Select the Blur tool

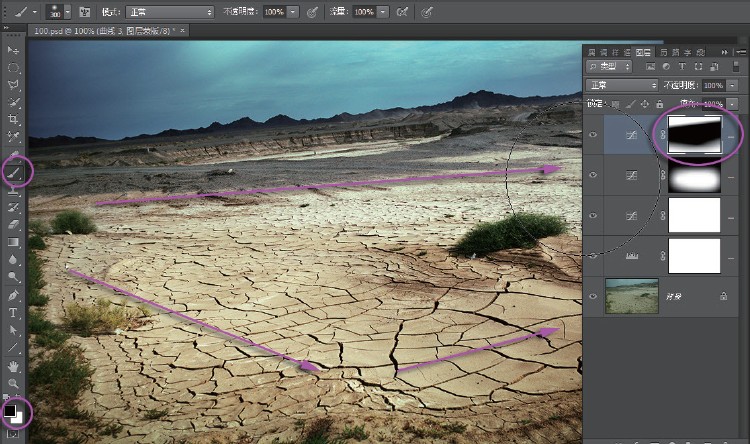click(x=13, y=259)
